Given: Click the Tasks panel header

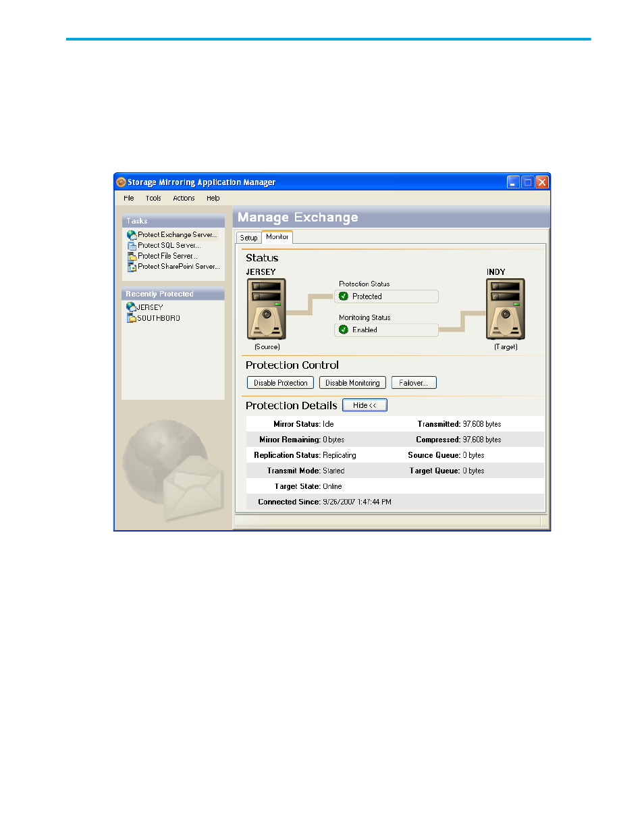Looking at the screenshot, I should point(173,221).
